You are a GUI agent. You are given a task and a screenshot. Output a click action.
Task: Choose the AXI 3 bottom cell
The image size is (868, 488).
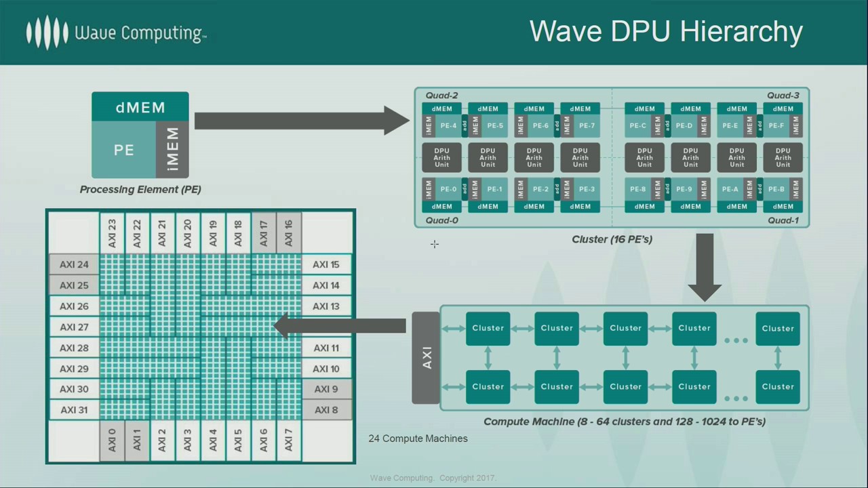coord(187,441)
